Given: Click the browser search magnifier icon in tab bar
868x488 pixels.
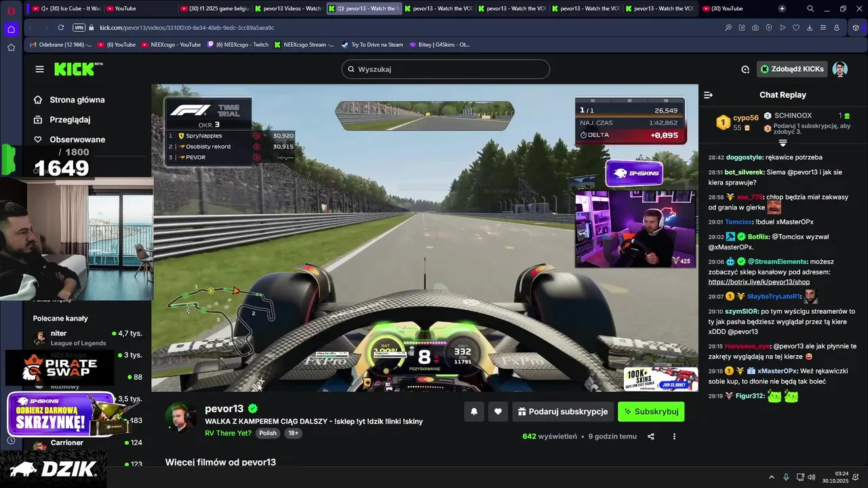Looking at the screenshot, I should pyautogui.click(x=810, y=9).
